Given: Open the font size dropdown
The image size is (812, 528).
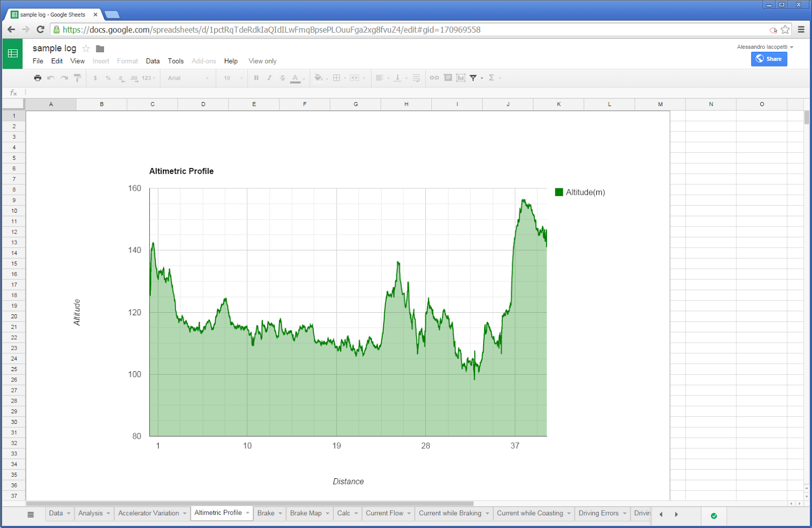Looking at the screenshot, I should click(231, 78).
